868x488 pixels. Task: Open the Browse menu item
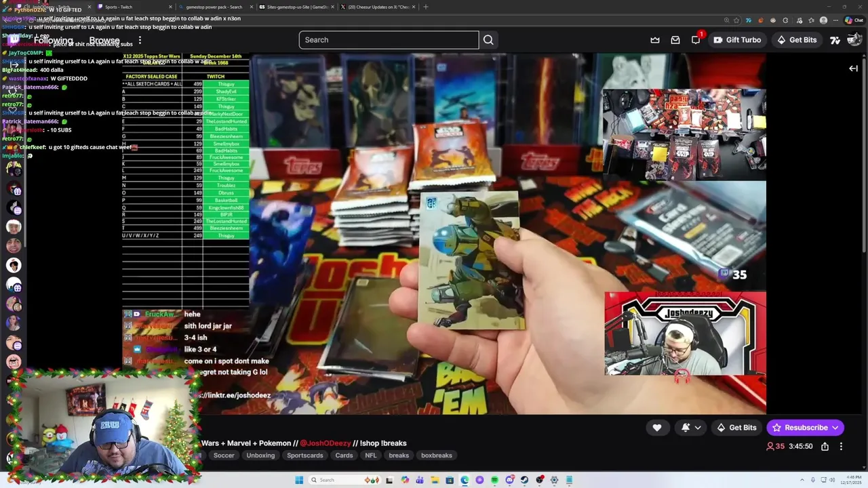[104, 40]
